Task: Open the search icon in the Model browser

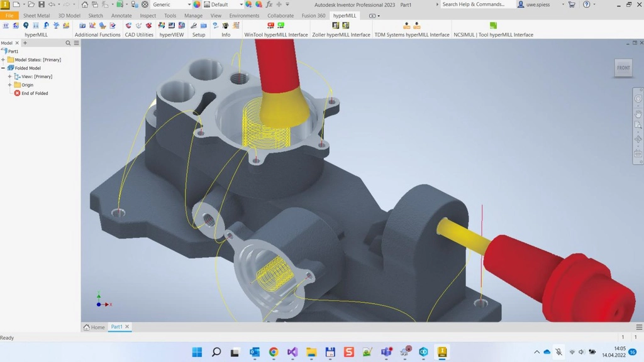Action: (x=68, y=43)
